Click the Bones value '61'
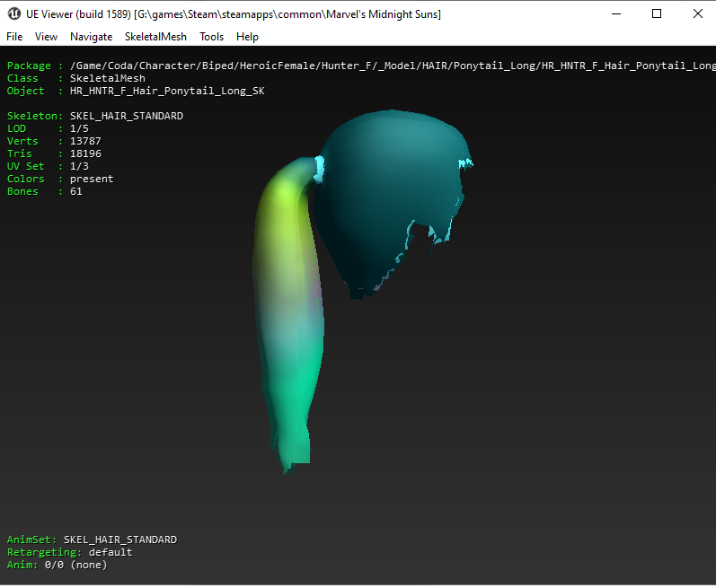Image resolution: width=716 pixels, height=588 pixels. point(75,191)
